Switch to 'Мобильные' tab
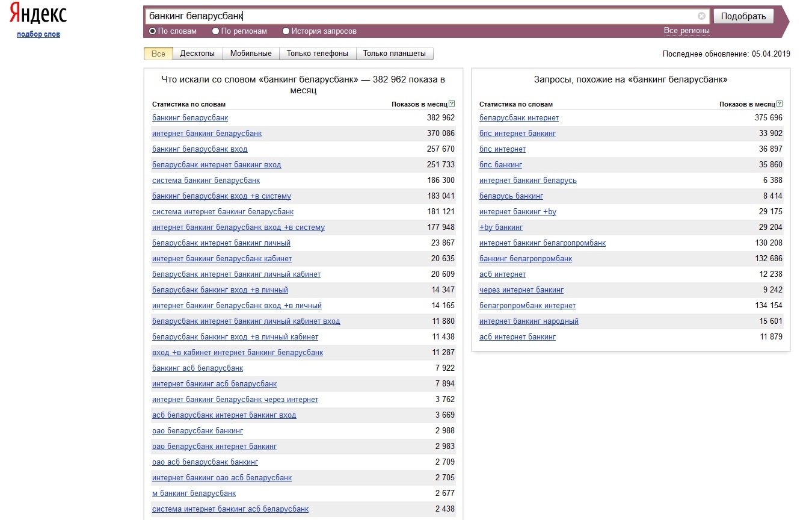This screenshot has height=520, width=812. click(x=251, y=54)
